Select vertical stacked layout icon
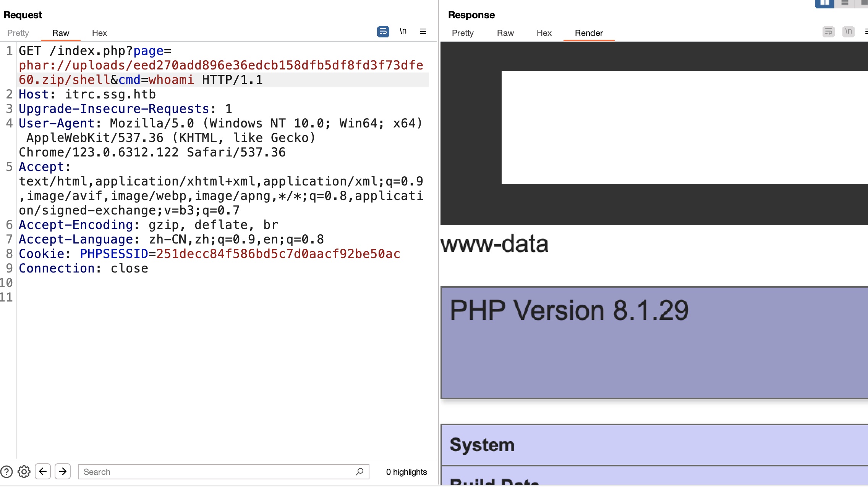This screenshot has height=487, width=868. (845, 3)
